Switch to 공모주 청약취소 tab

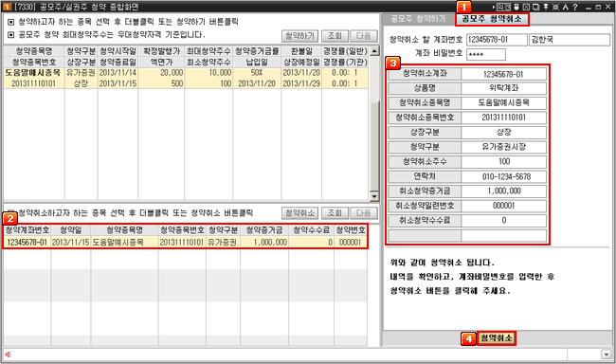[x=492, y=19]
